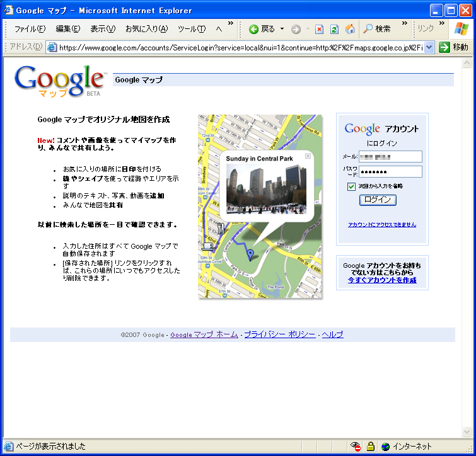Click the restaurant fork-knife map icon
The width and height of the screenshot is (476, 456).
[x=221, y=229]
